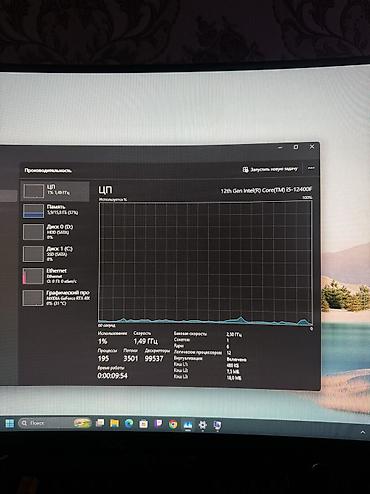Open the three-dots more options menu
The width and height of the screenshot is (370, 494).
coord(311,168)
